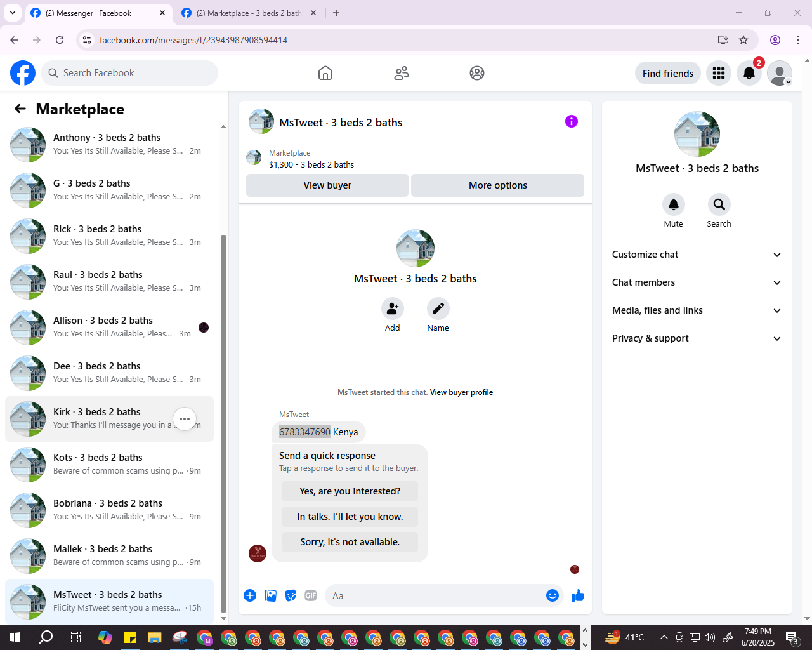Open G · 3 beds 2 baths chat
This screenshot has width=812, height=650.
(x=109, y=190)
